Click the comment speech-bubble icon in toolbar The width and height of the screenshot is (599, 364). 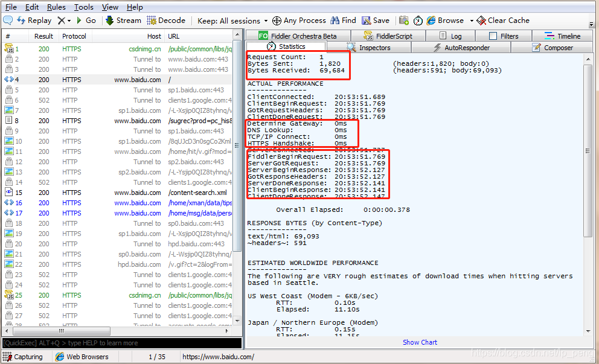coord(8,21)
